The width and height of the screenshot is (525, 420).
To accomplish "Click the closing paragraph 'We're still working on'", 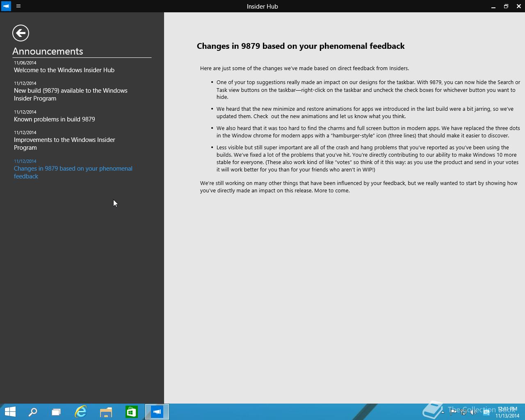I will coord(359,187).
